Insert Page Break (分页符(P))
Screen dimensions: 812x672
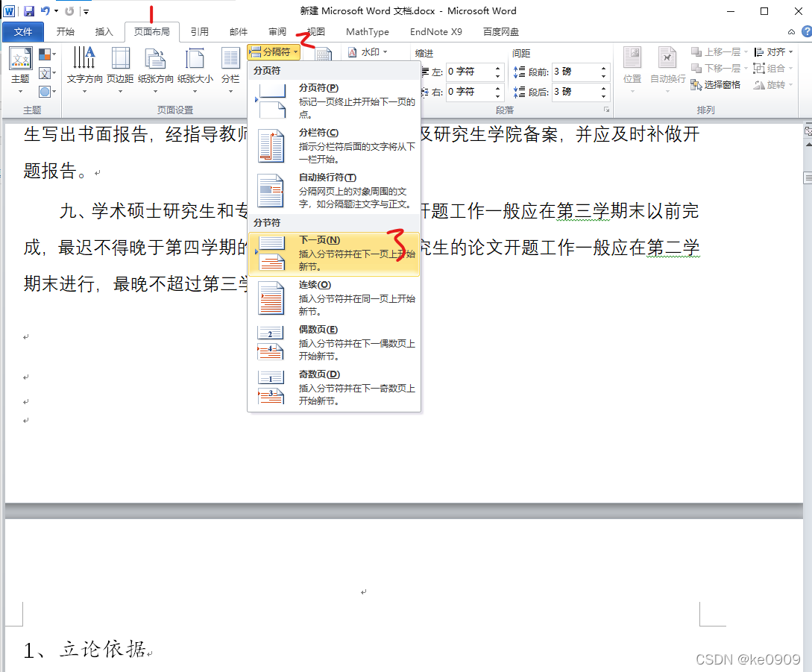[x=334, y=101]
